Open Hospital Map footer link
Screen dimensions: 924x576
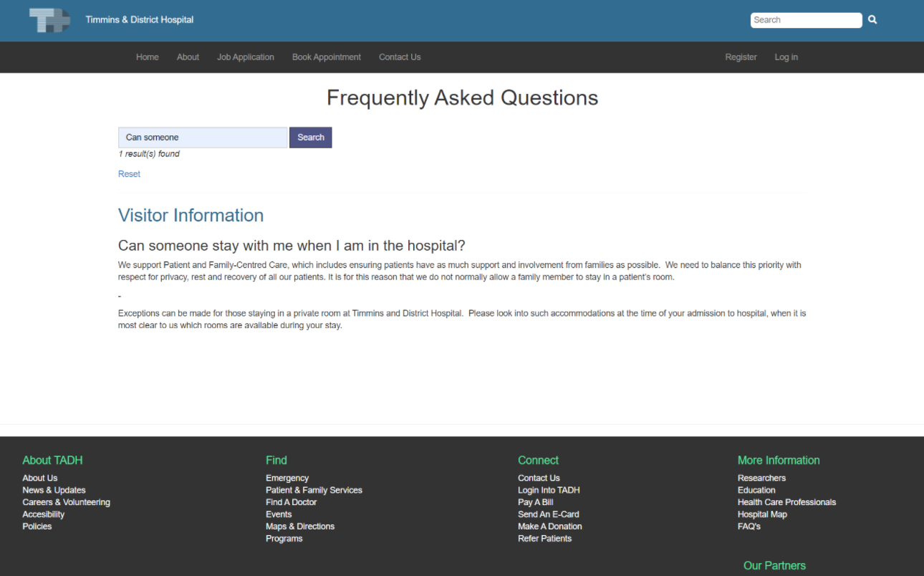[762, 514]
